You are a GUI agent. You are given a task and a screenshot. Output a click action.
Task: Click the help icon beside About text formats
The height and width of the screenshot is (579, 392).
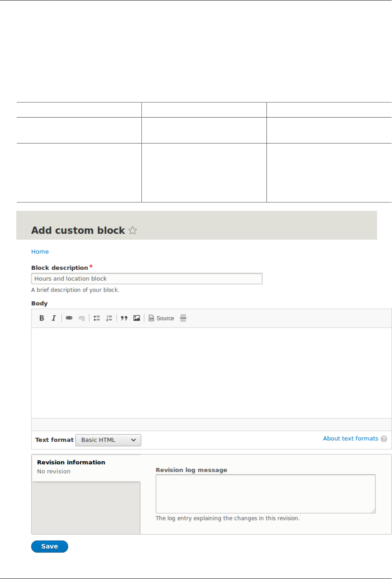384,439
